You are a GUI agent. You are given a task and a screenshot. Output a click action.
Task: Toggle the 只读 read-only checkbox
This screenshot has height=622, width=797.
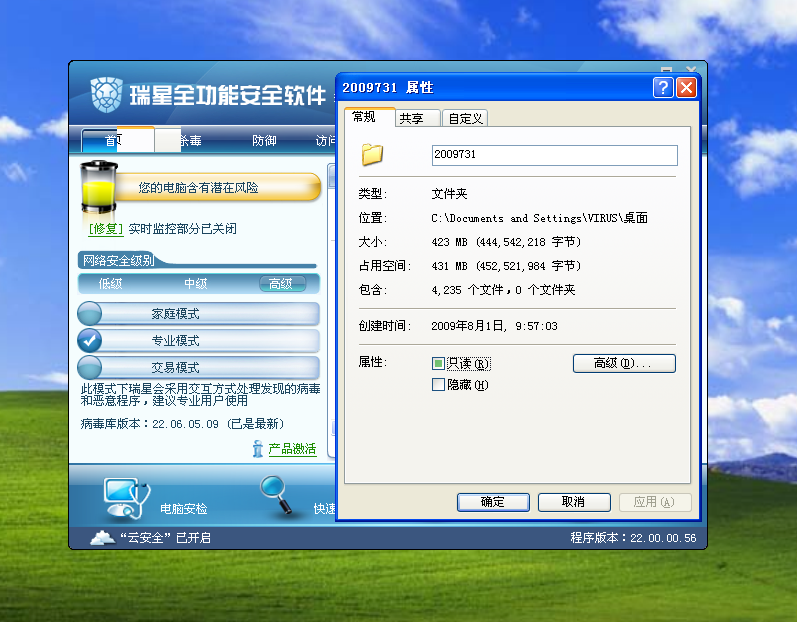[x=438, y=363]
